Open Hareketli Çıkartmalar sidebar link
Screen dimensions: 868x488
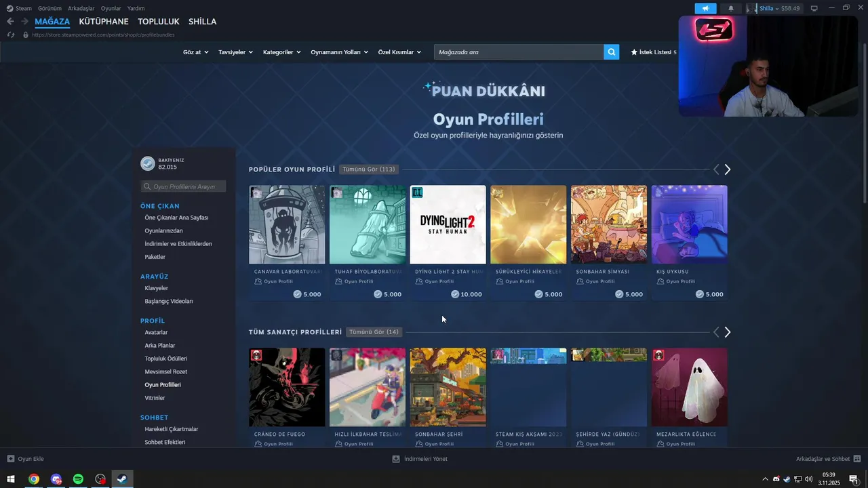click(172, 429)
